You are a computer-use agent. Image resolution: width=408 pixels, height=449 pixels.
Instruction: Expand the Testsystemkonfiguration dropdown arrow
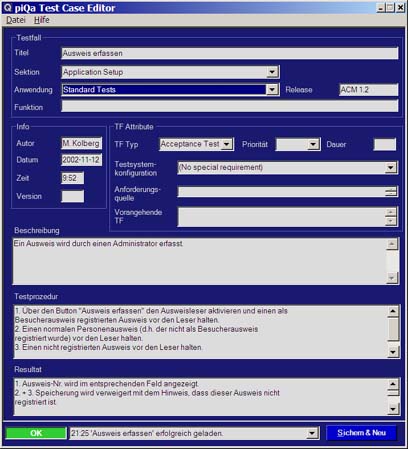point(391,167)
